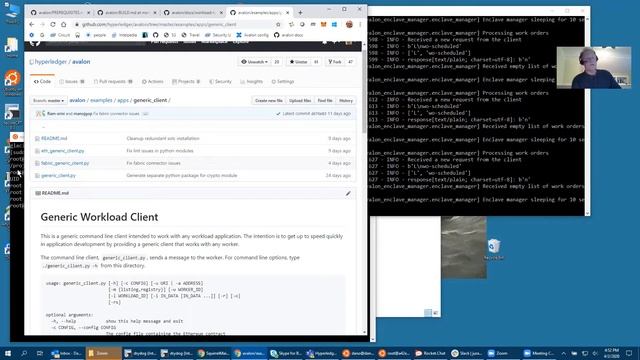Open taskbar search magnifier
The width and height of the screenshot is (640, 360).
(24, 353)
